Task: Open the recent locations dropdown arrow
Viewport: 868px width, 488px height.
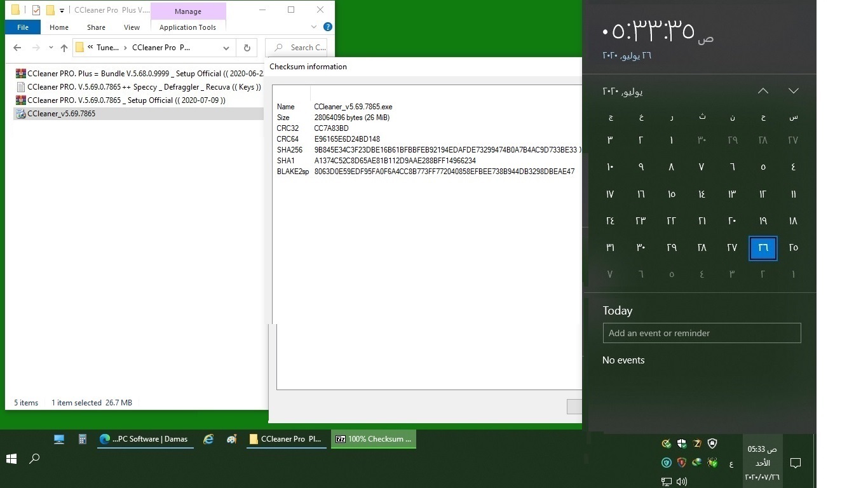Action: point(51,48)
